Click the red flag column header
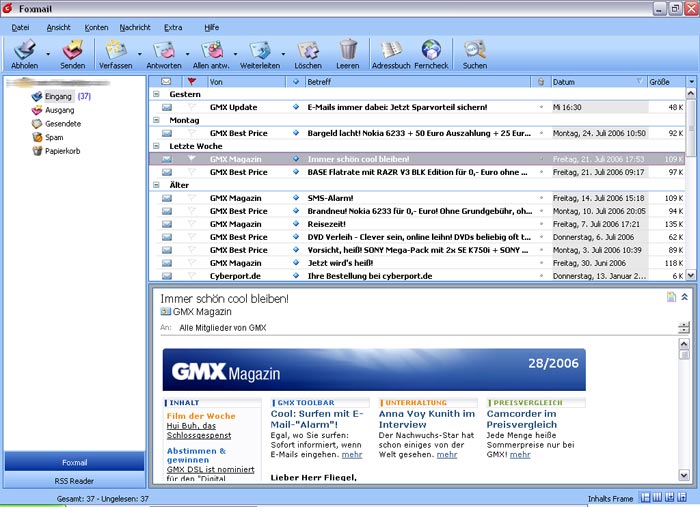Screen dimensions: 700x507 pyautogui.click(x=192, y=81)
